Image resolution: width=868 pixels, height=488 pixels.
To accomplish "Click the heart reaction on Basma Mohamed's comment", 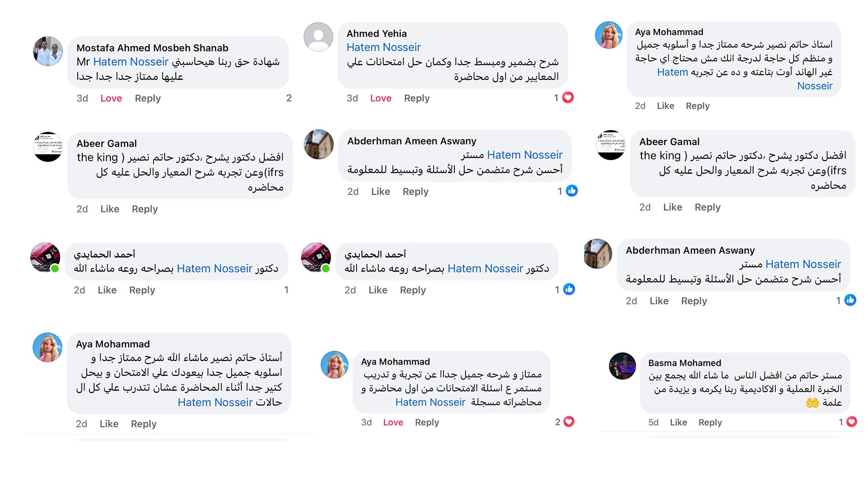I will pyautogui.click(x=852, y=422).
